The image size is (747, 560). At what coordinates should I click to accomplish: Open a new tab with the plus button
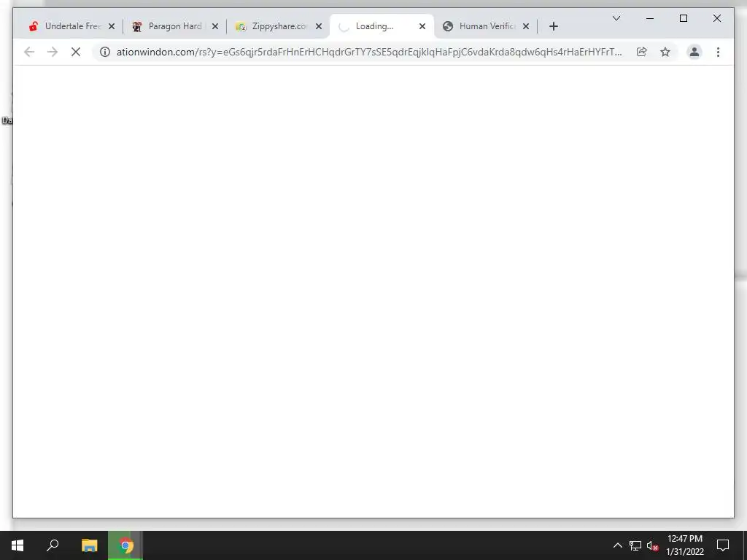(x=553, y=27)
